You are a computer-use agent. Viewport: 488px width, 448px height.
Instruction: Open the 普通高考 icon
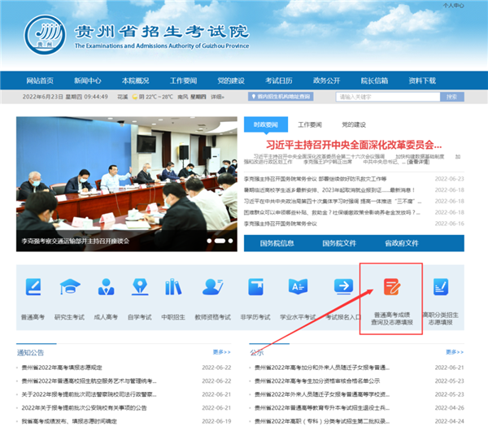click(33, 287)
